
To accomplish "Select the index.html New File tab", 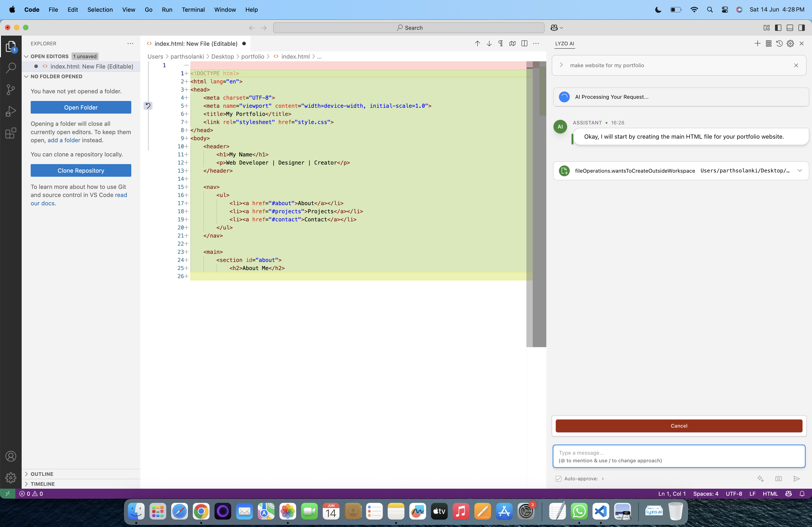I will coord(196,44).
